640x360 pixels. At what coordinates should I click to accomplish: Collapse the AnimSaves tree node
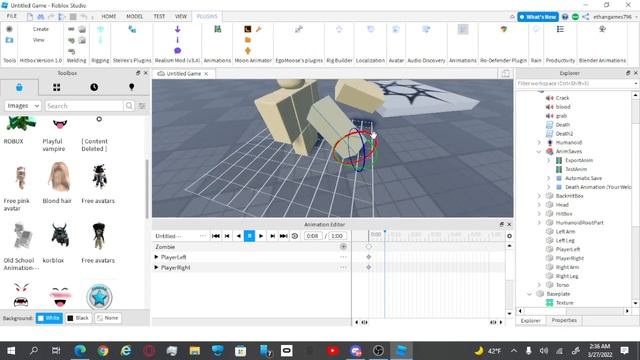pos(539,151)
